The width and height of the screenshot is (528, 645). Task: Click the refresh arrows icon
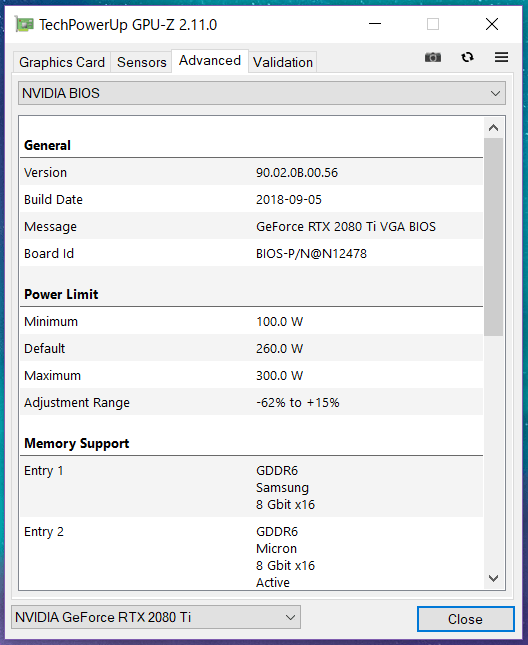point(467,57)
